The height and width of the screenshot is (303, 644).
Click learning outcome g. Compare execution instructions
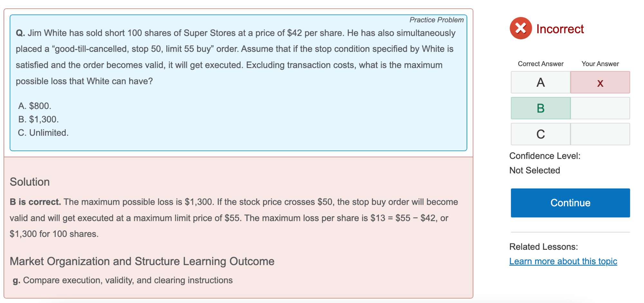[123, 280]
